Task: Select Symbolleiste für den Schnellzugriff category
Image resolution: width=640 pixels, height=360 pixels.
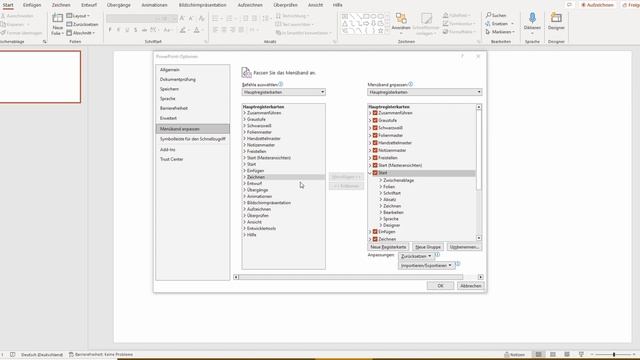Action: [x=193, y=139]
